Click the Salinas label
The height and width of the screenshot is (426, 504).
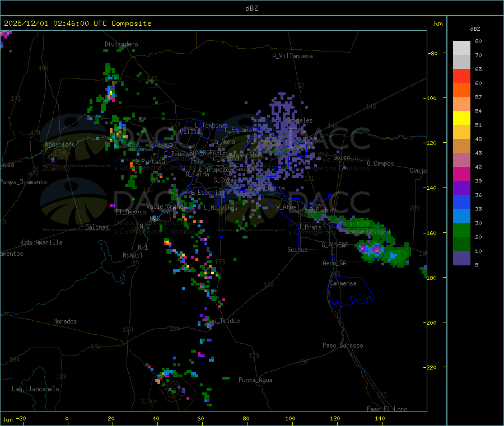[97, 227]
